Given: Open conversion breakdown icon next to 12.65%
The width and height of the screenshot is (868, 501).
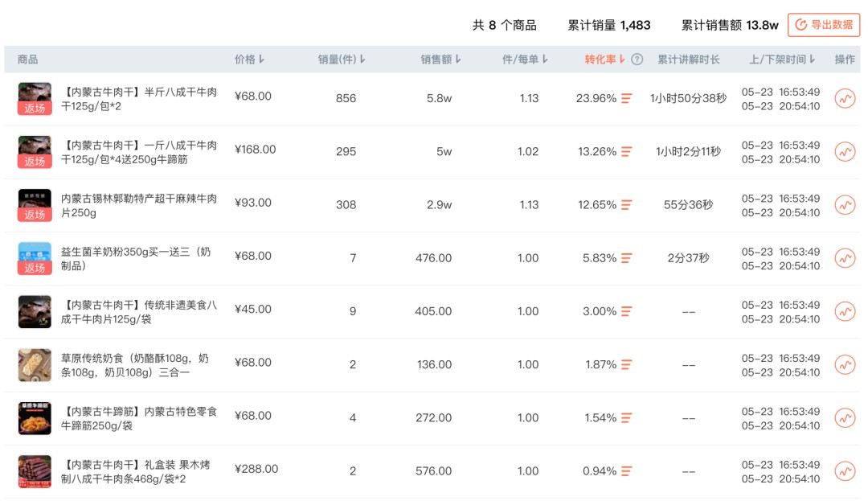Looking at the screenshot, I should [626, 205].
